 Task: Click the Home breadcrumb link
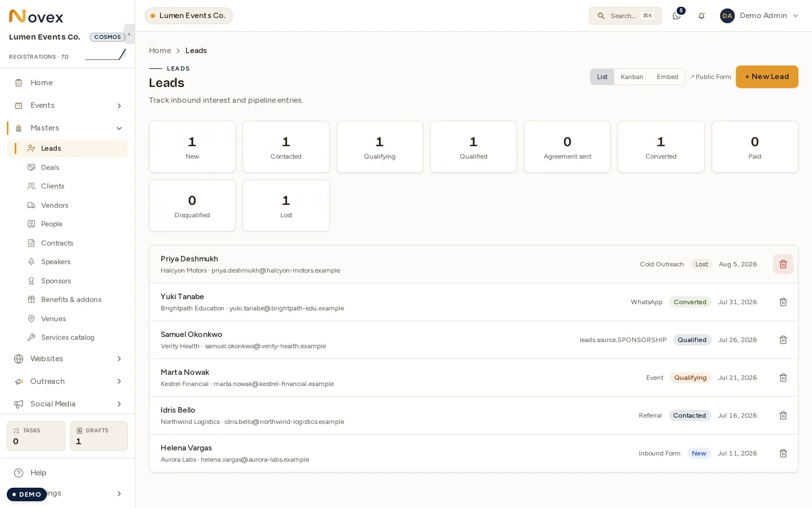tap(160, 51)
